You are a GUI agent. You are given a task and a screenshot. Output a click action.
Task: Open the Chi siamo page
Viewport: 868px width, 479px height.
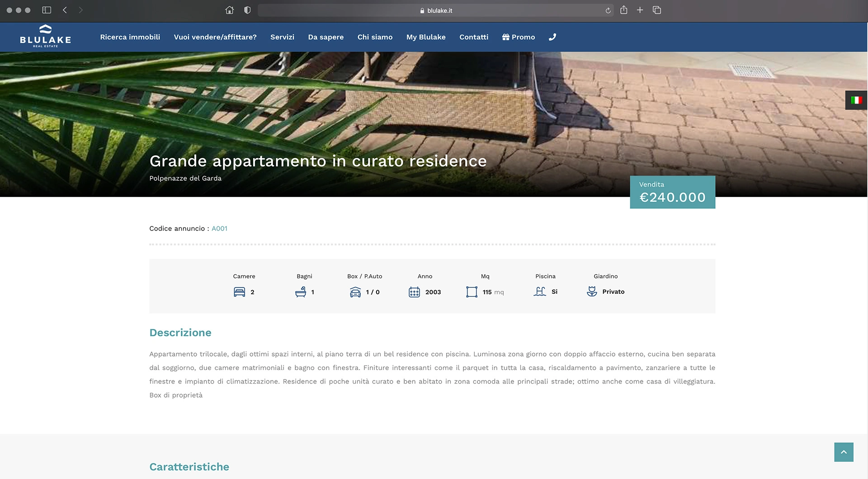point(375,37)
